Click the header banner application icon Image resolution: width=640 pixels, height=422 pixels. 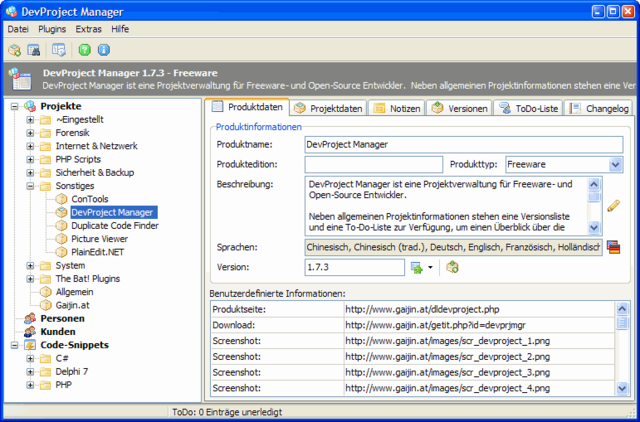point(20,79)
